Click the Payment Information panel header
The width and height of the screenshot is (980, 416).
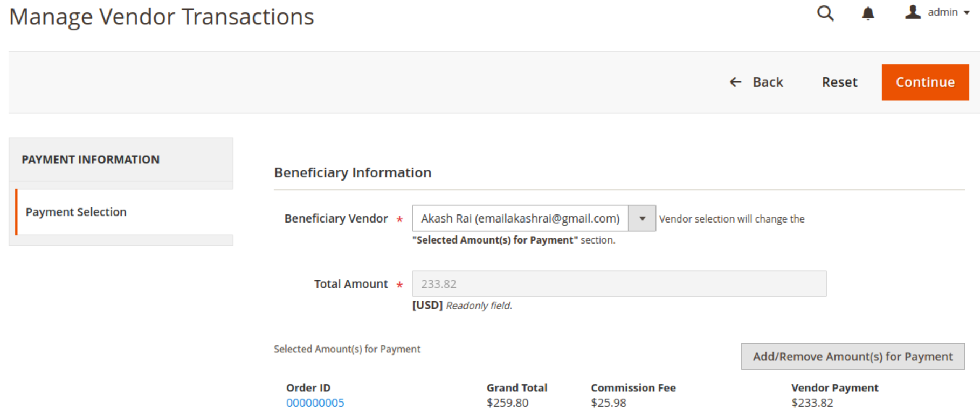click(x=91, y=160)
